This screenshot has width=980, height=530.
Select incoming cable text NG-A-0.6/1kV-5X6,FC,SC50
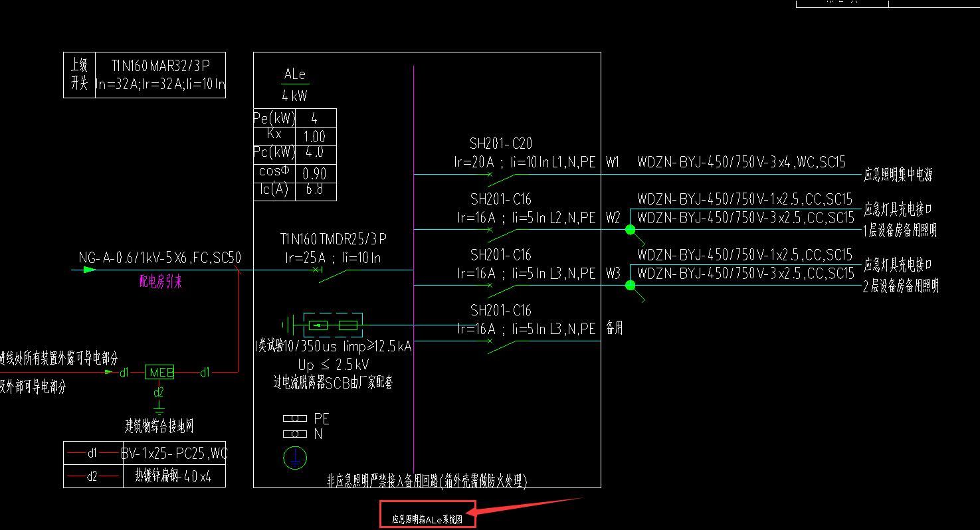pyautogui.click(x=159, y=258)
